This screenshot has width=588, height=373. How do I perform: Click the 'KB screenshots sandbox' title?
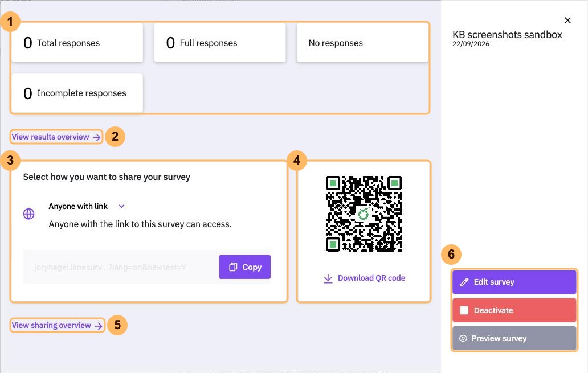point(507,35)
